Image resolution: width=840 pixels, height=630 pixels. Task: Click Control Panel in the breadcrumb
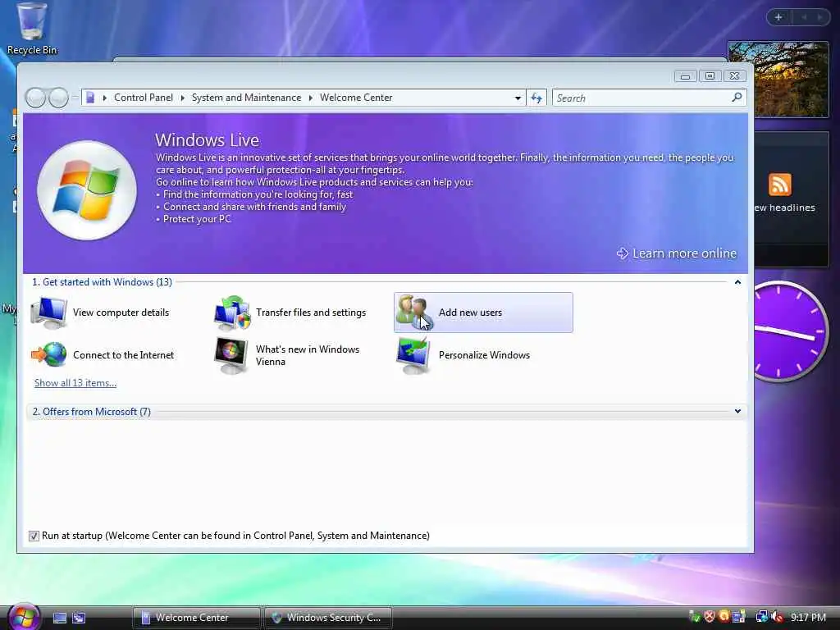click(144, 98)
